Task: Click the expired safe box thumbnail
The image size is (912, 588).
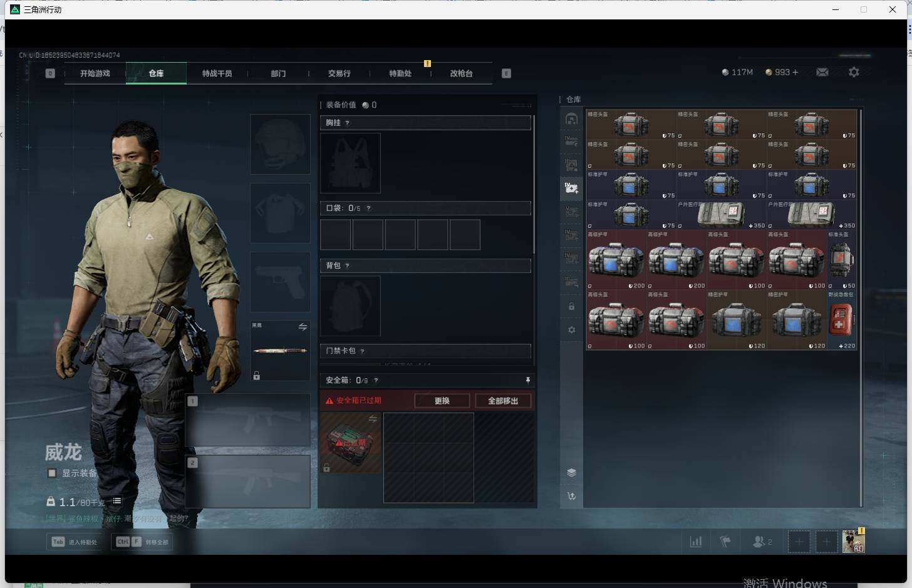Action: tap(350, 443)
